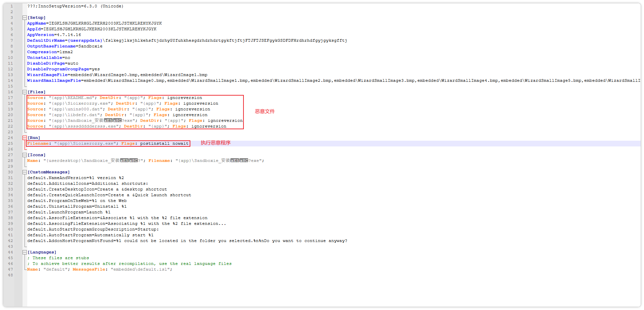The width and height of the screenshot is (644, 310).
Task: Collapse the [Setup] section fold marker
Action: coord(25,18)
